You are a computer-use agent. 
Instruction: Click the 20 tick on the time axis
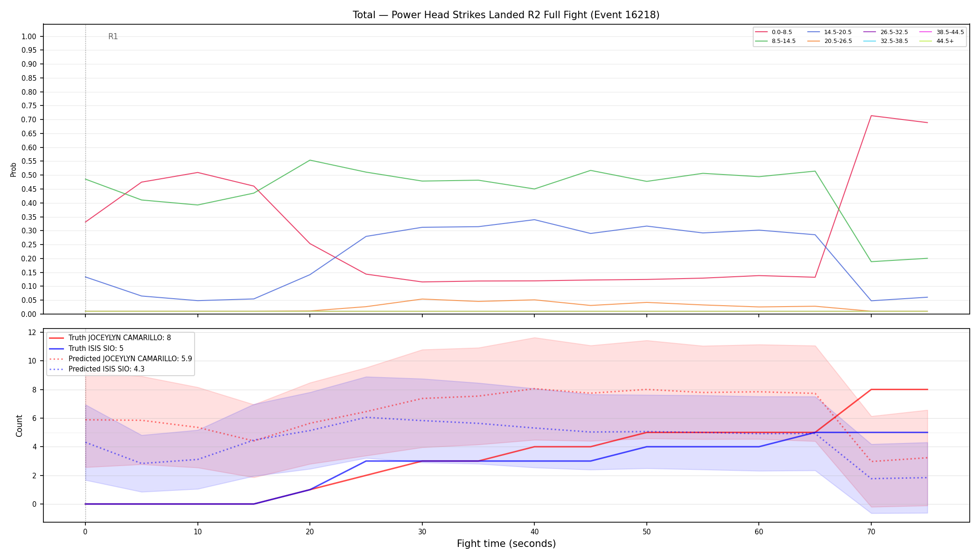click(309, 532)
